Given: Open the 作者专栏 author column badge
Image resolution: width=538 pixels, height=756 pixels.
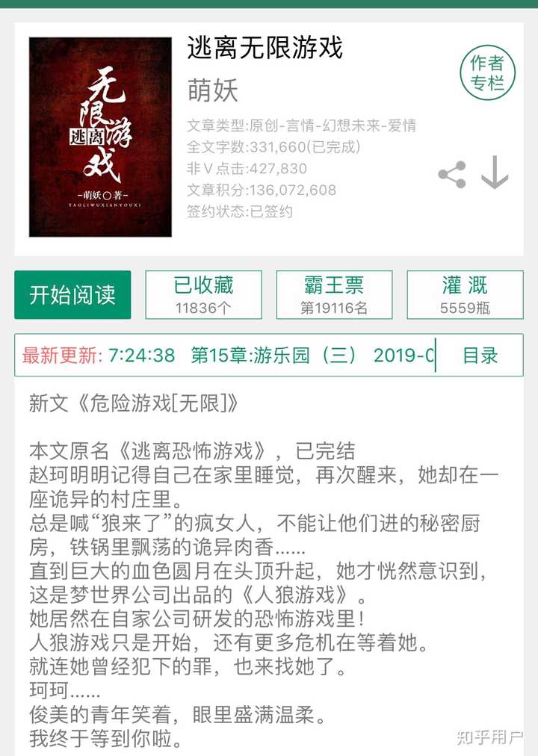Looking at the screenshot, I should [487, 72].
